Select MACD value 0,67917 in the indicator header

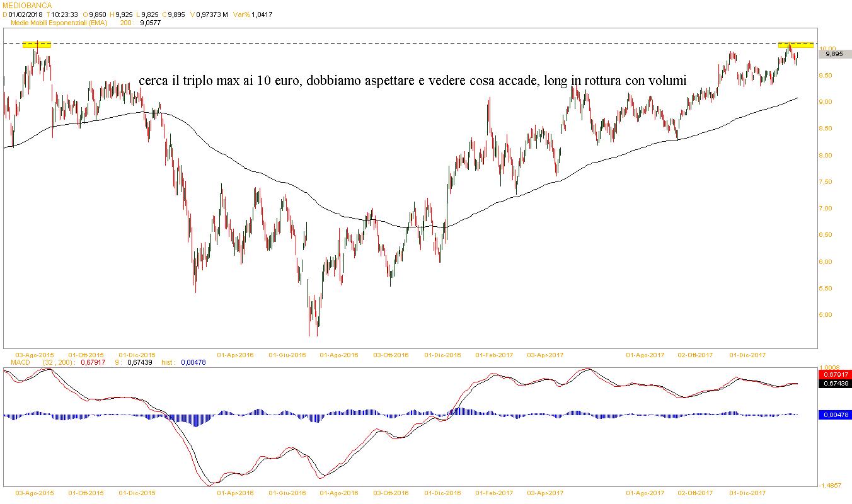click(94, 363)
